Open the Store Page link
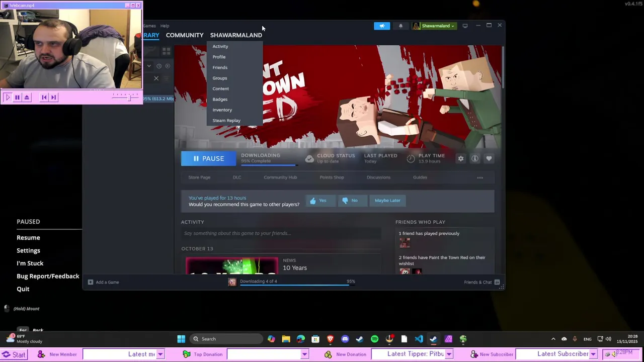This screenshot has width=644, height=362. (x=199, y=177)
